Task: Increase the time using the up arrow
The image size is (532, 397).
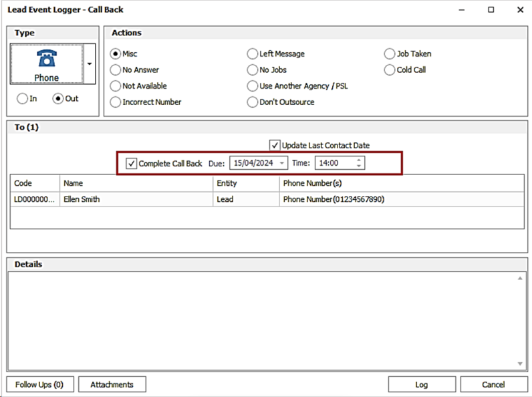Action: click(359, 160)
